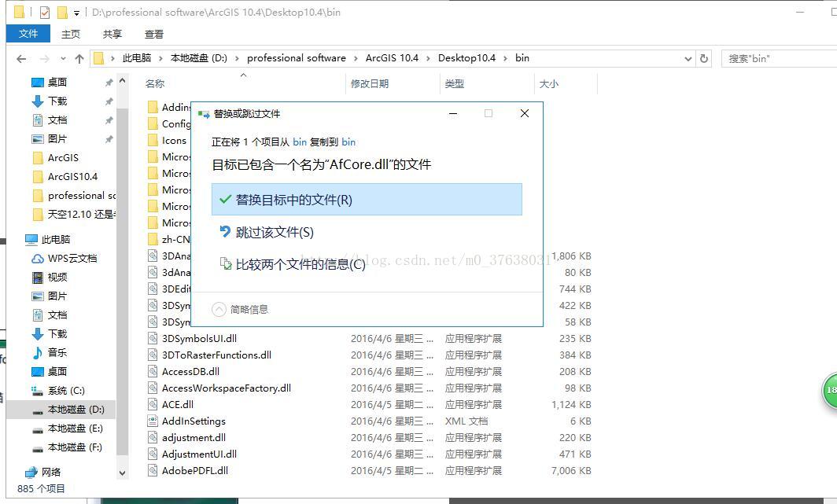837x504 pixels.
Task: Choose replace the file in destination option
Action: pos(367,200)
